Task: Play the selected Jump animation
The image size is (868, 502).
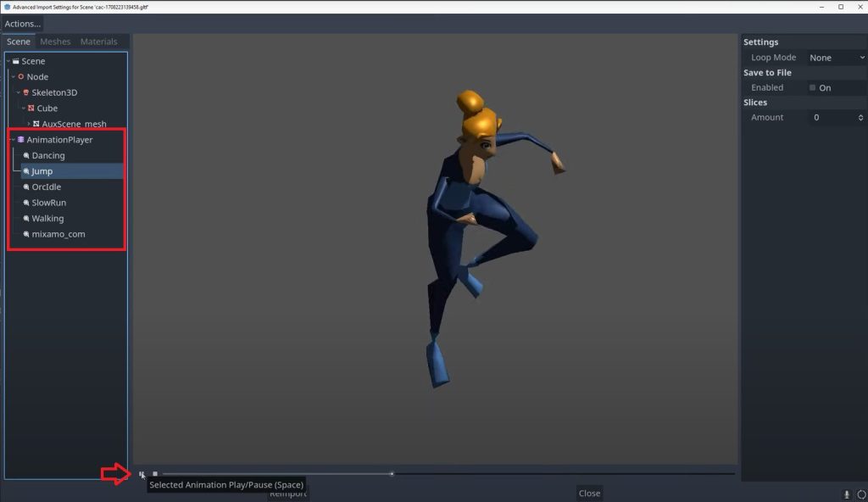Action: pos(142,474)
